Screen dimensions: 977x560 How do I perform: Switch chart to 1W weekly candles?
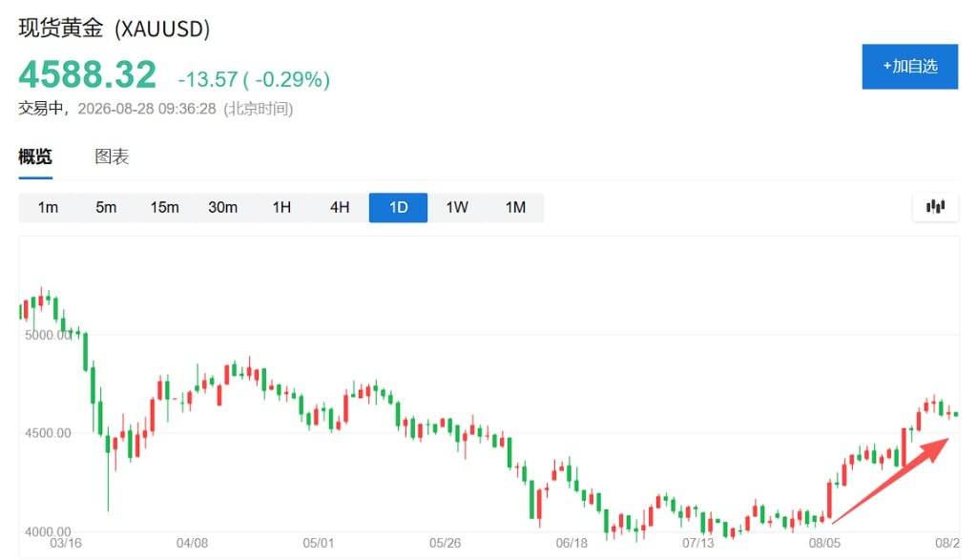tap(457, 207)
